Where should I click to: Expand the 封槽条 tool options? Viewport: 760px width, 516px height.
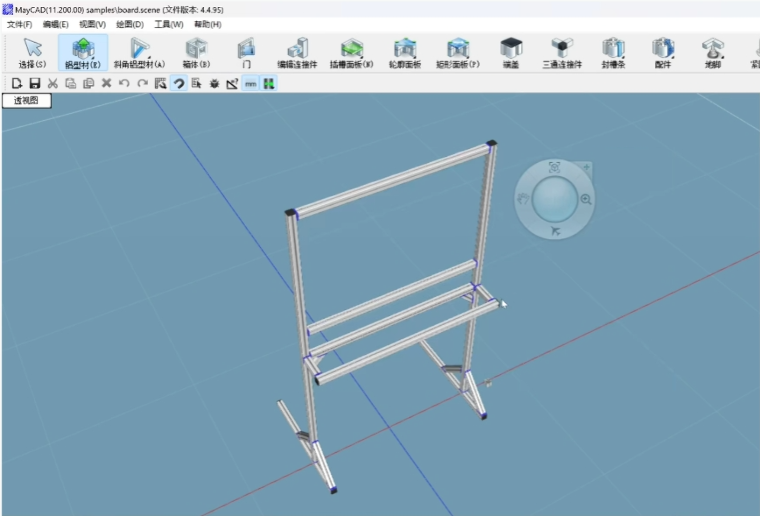(613, 52)
